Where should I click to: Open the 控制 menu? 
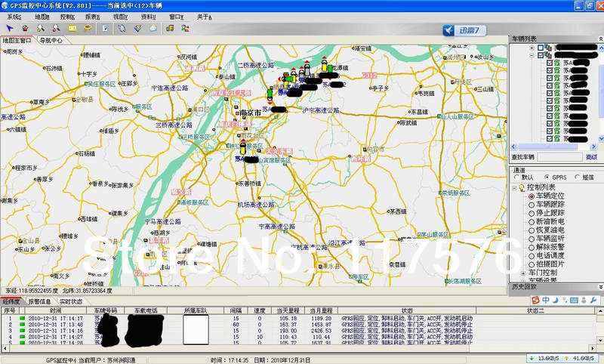(67, 17)
